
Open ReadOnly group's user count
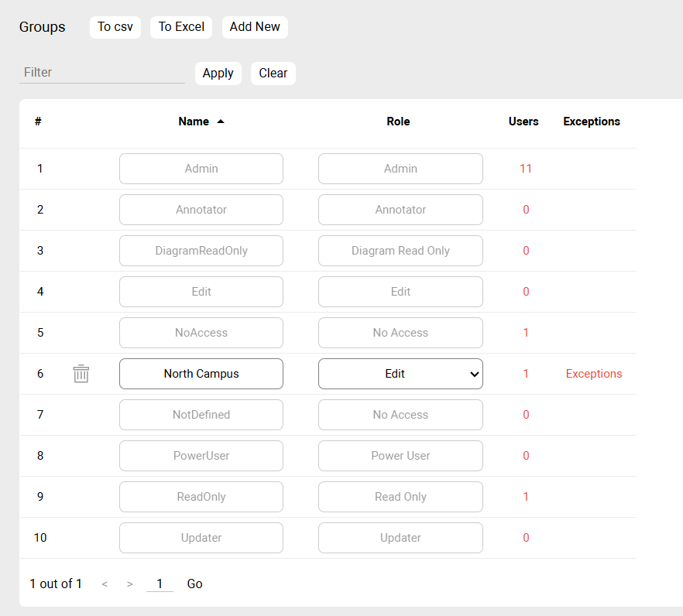click(526, 497)
